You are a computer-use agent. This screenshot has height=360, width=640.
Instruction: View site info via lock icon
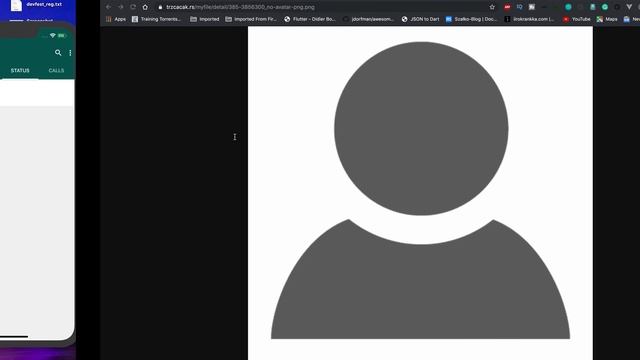pyautogui.click(x=160, y=7)
